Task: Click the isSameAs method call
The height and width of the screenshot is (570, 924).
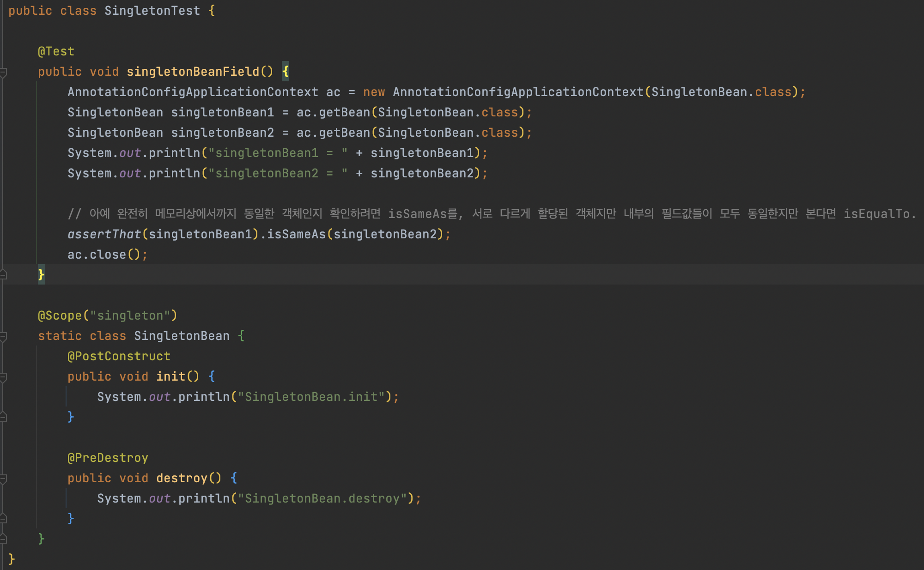Action: pos(296,234)
